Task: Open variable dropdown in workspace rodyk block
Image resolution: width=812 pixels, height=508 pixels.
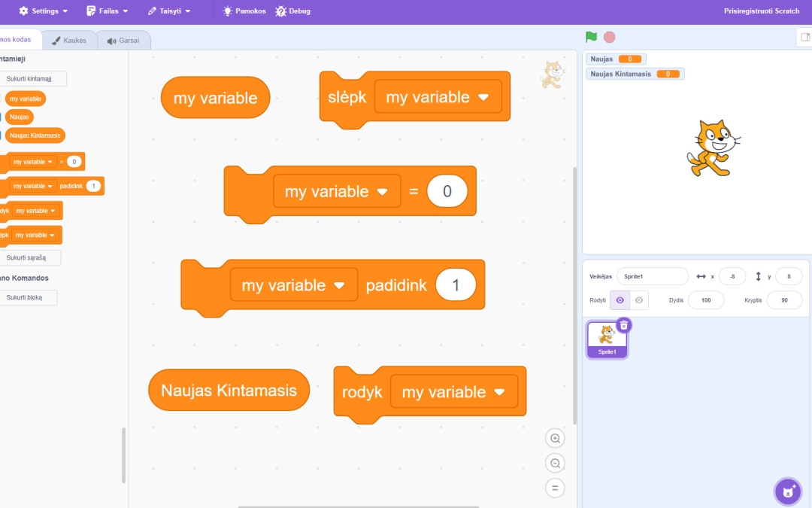Action: (454, 391)
